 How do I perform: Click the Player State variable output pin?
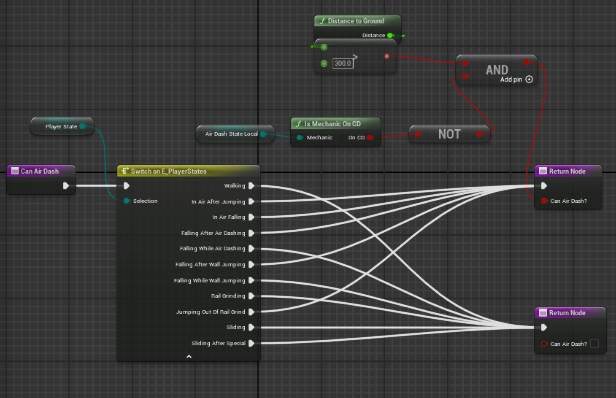pyautogui.click(x=82, y=126)
